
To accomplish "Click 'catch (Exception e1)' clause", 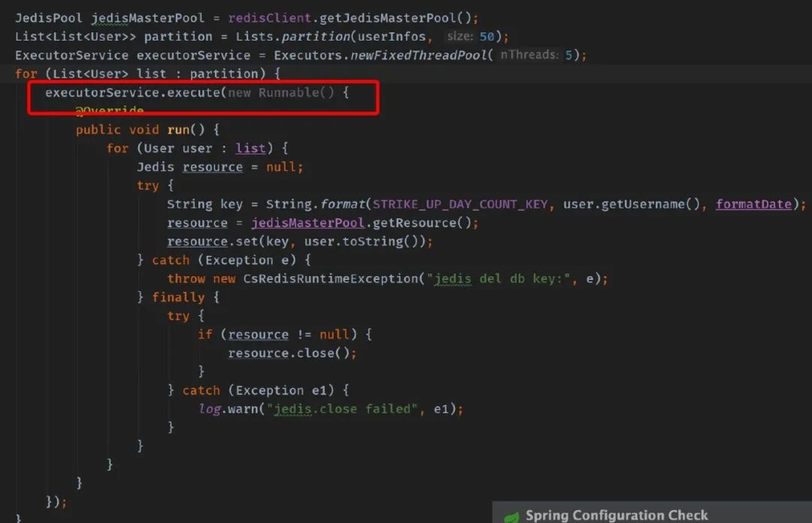I will pos(258,391).
